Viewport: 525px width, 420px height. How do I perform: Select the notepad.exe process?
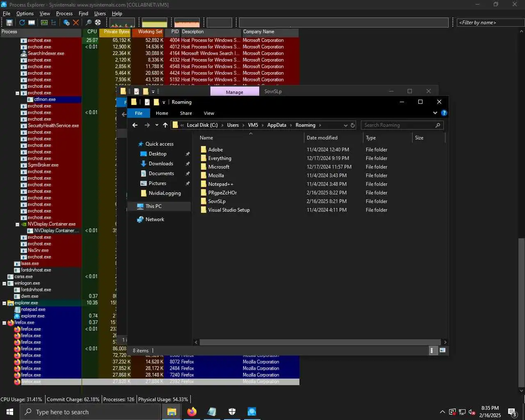point(33,309)
